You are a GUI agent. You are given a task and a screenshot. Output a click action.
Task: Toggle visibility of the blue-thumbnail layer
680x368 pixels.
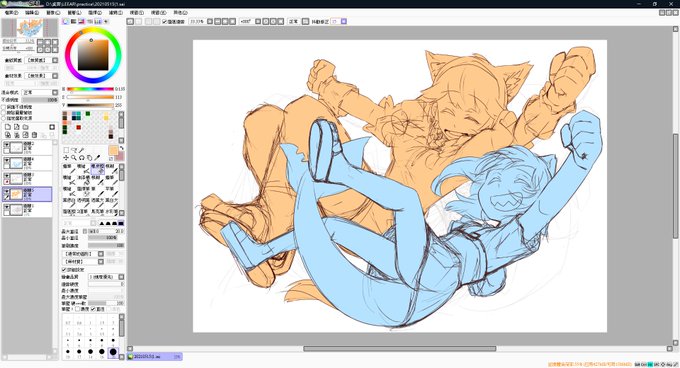pyautogui.click(x=7, y=160)
